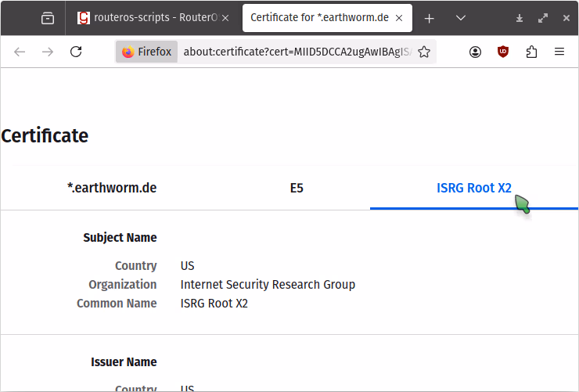The height and width of the screenshot is (392, 579).
Task: Open the Firefox hamburger menu
Action: (x=559, y=52)
